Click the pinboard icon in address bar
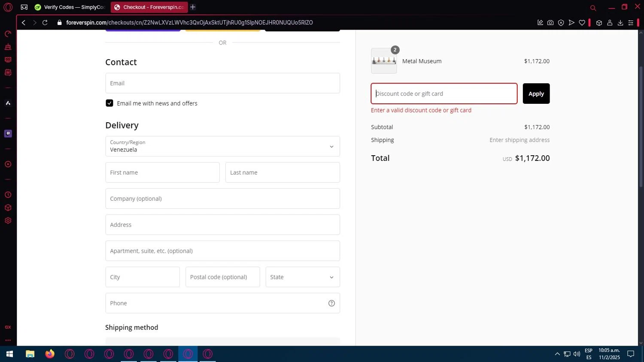The width and height of the screenshot is (644, 362). 540,23
